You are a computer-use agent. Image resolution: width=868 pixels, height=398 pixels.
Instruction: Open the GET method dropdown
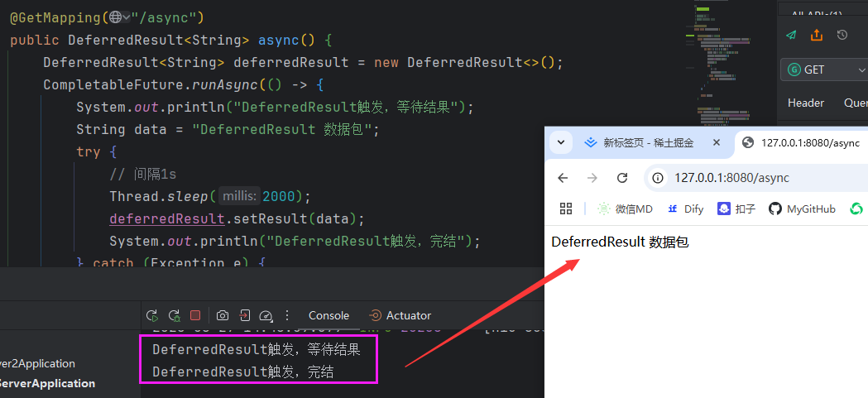click(823, 70)
